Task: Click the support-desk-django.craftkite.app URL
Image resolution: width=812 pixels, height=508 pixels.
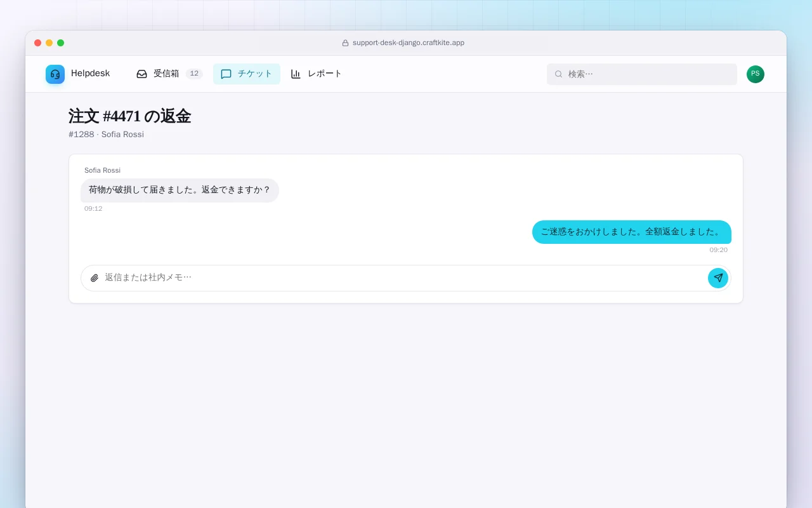Action: coord(409,43)
